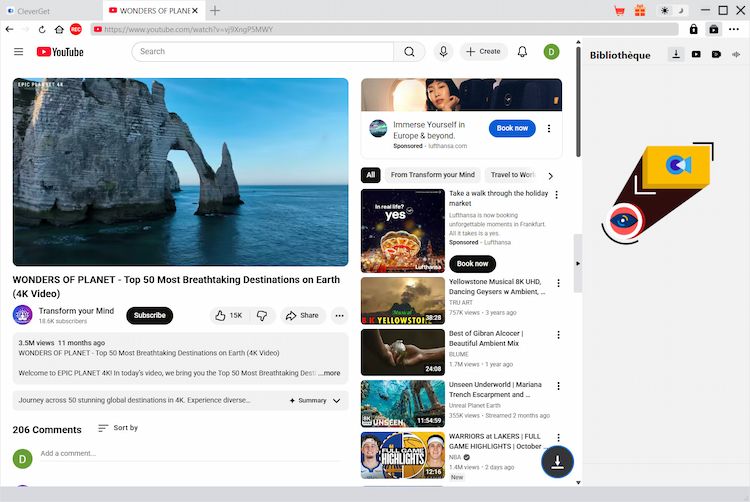Open the Sort by comments dropdown
750x502 pixels.
(118, 428)
